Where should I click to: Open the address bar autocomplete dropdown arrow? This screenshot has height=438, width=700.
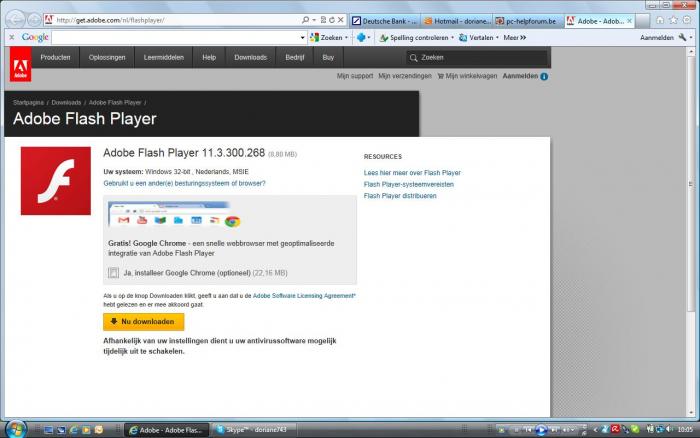(x=314, y=20)
